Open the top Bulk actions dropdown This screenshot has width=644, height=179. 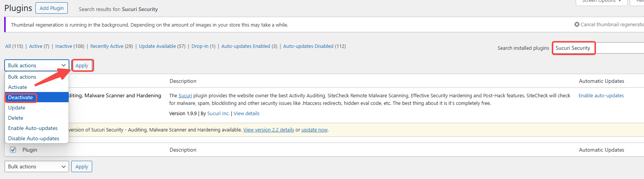(37, 65)
